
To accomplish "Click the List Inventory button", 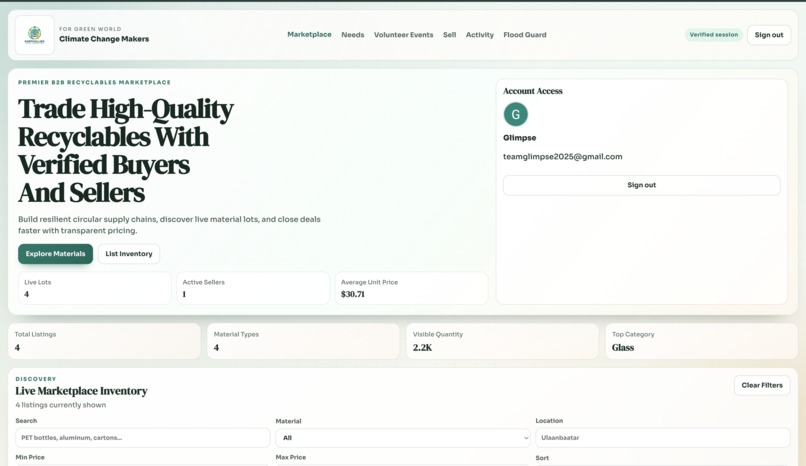I will point(129,254).
